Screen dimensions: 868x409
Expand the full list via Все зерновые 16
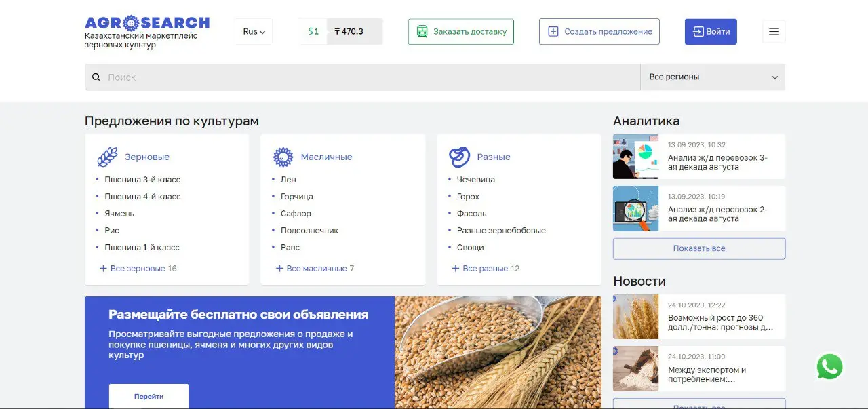[x=138, y=268]
